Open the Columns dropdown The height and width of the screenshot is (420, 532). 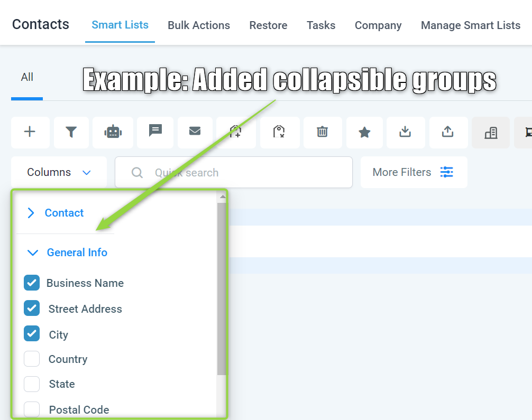point(59,172)
